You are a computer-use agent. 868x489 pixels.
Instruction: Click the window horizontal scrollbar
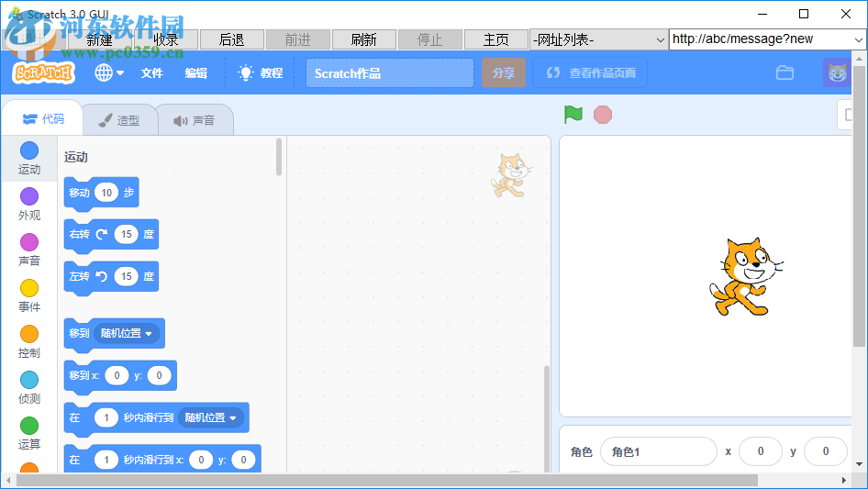click(387, 480)
